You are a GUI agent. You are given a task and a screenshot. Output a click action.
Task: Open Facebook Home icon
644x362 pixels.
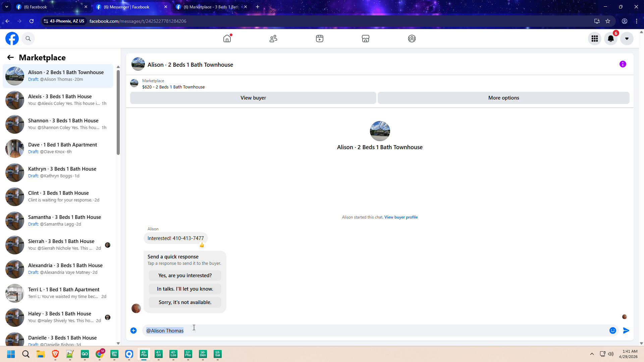tap(227, 39)
